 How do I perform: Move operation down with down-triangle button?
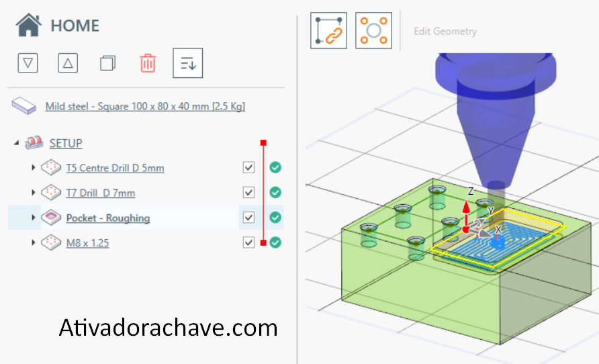(27, 63)
